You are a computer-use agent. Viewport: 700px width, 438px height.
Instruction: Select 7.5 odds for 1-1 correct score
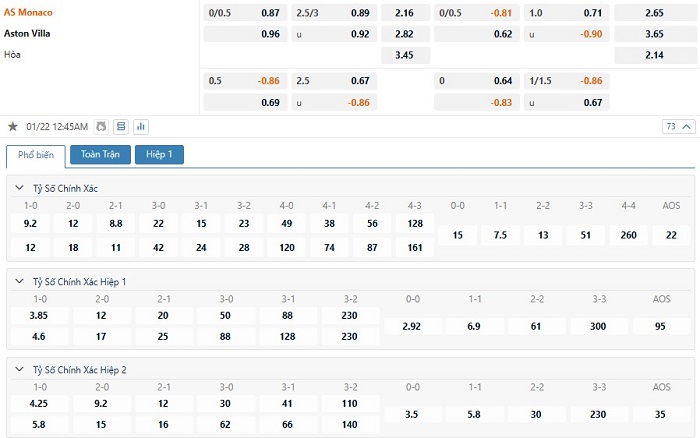click(x=500, y=235)
